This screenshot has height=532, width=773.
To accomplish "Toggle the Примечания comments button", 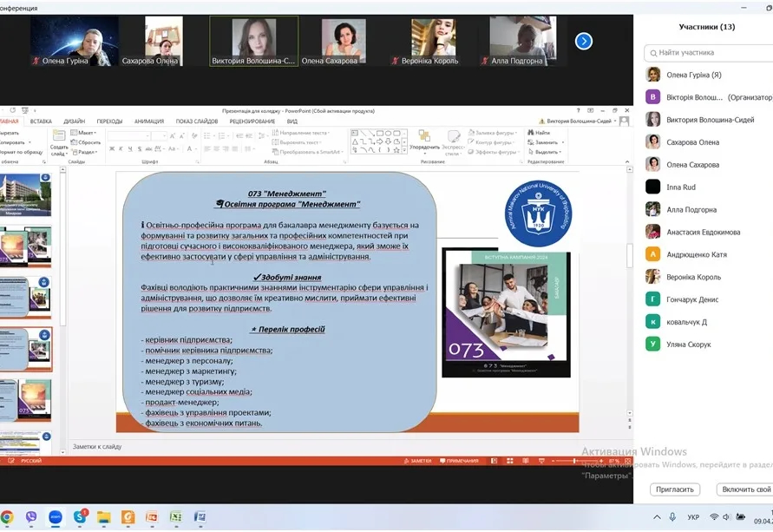I will 462,461.
